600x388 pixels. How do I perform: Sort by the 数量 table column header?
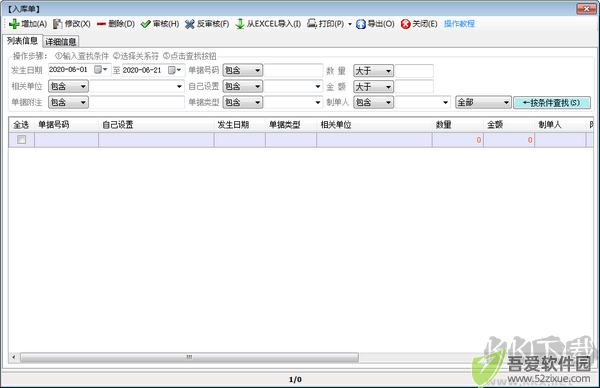click(x=458, y=125)
